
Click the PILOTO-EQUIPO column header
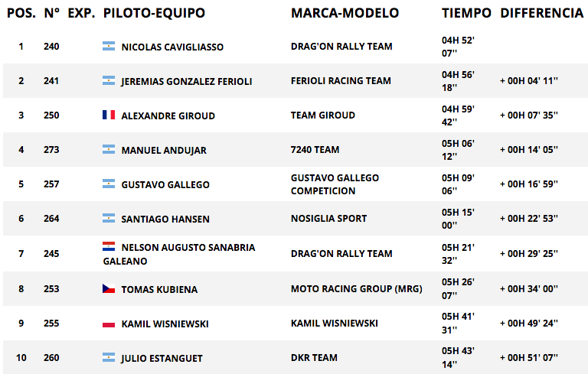pos(154,13)
